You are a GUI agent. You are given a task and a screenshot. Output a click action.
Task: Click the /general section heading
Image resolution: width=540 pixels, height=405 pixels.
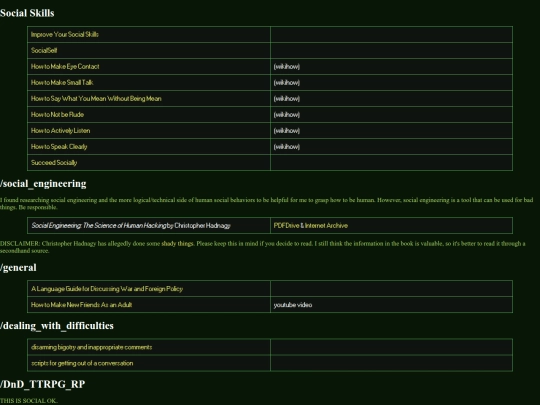[18, 268]
